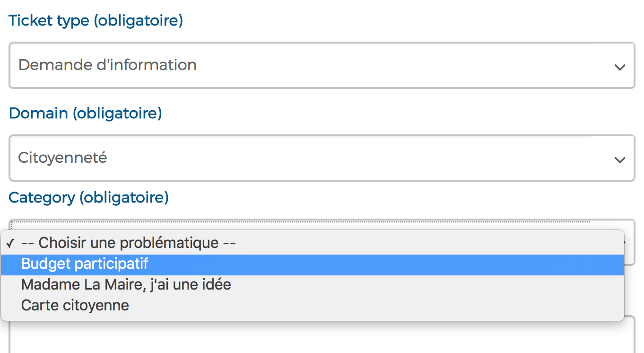The height and width of the screenshot is (353, 644).
Task: Click the "Ticket type" label text
Action: tap(49, 21)
